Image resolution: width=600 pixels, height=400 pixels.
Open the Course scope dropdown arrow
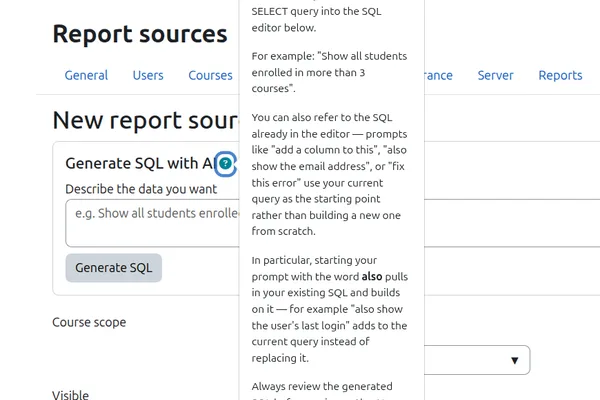[515, 360]
